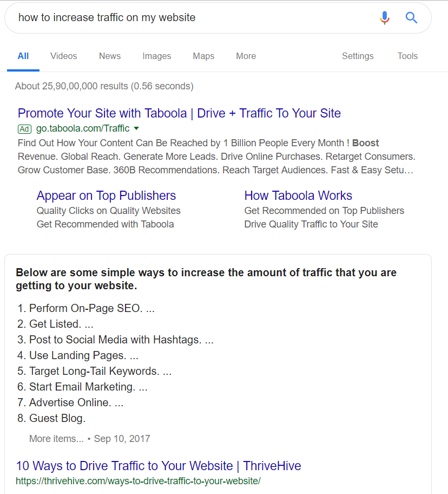This screenshot has width=448, height=494.
Task: Open the More search categories menu
Action: point(246,56)
